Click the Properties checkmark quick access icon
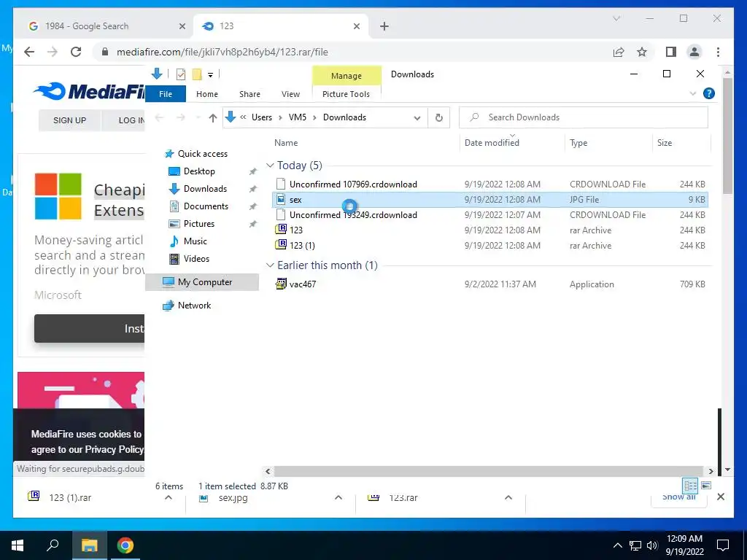 pyautogui.click(x=181, y=74)
